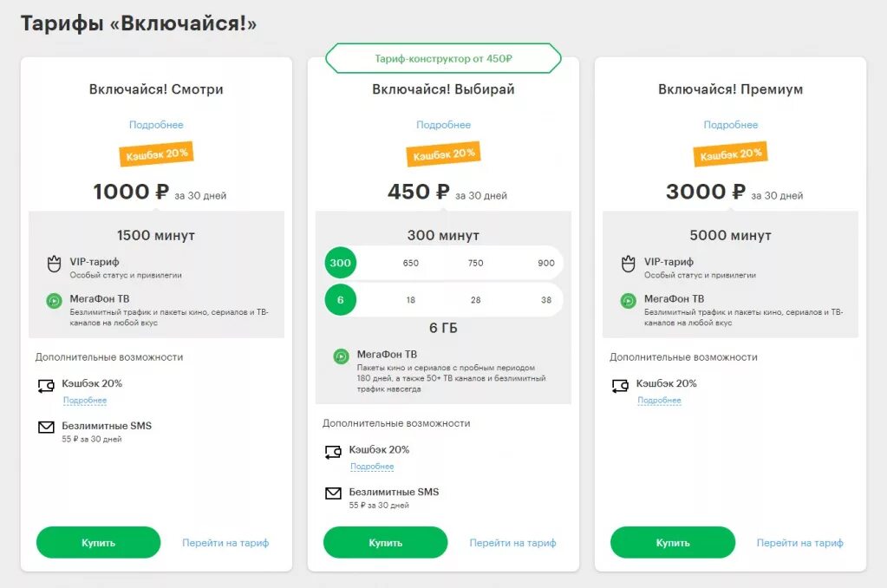Open Перейти на тариф link for Премиум

[799, 543]
